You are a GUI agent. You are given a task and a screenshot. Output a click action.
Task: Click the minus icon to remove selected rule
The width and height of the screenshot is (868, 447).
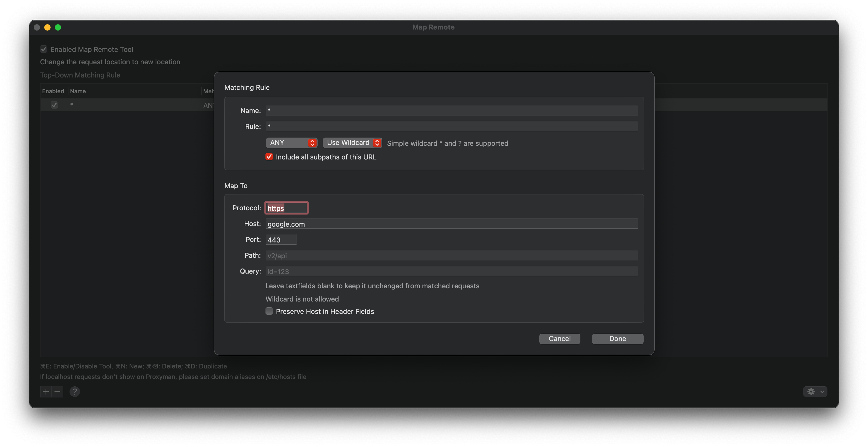[x=57, y=391]
